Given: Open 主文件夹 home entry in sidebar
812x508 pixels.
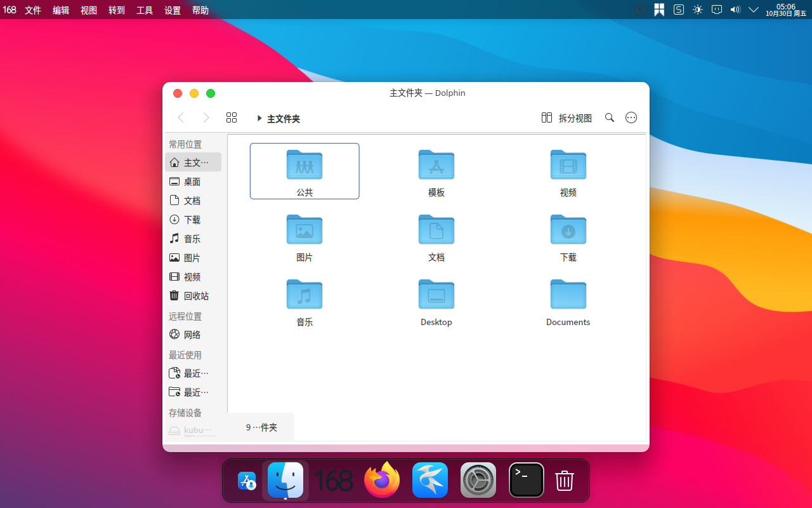Looking at the screenshot, I should [x=193, y=163].
